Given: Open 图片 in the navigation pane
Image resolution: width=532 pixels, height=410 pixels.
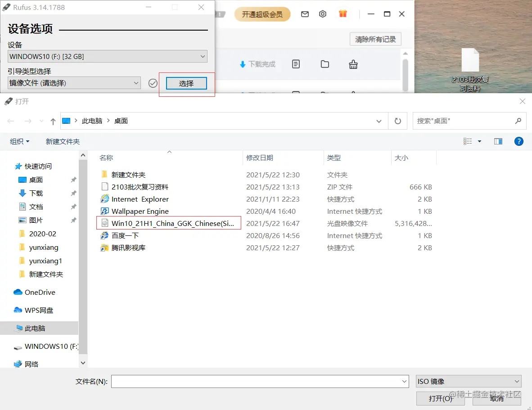Looking at the screenshot, I should click(x=36, y=221).
